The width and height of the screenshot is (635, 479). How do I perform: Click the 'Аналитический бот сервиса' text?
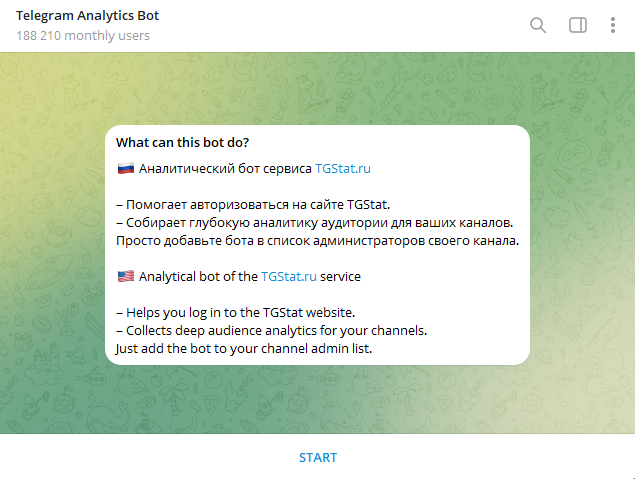225,168
